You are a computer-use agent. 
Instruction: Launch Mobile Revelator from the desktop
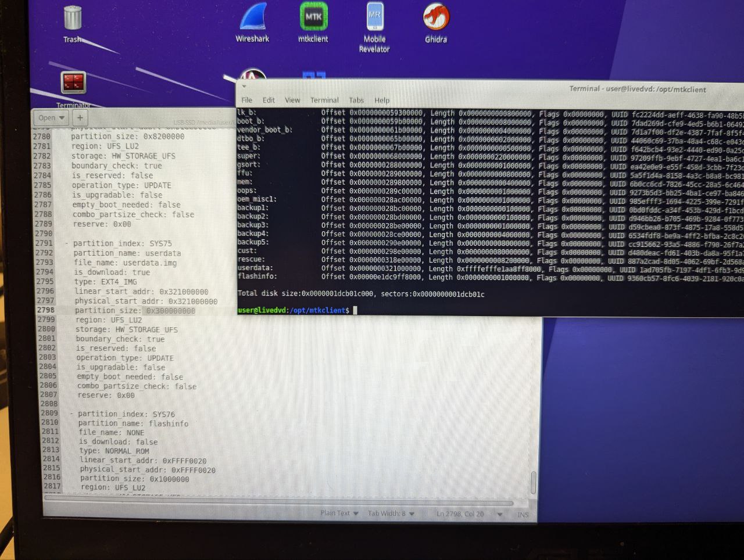[374, 28]
